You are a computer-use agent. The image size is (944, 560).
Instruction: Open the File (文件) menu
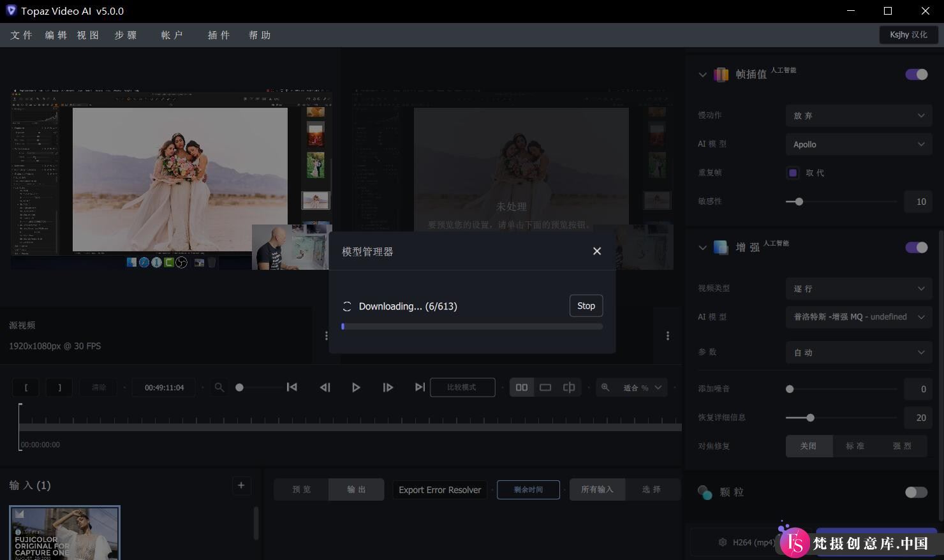(21, 35)
